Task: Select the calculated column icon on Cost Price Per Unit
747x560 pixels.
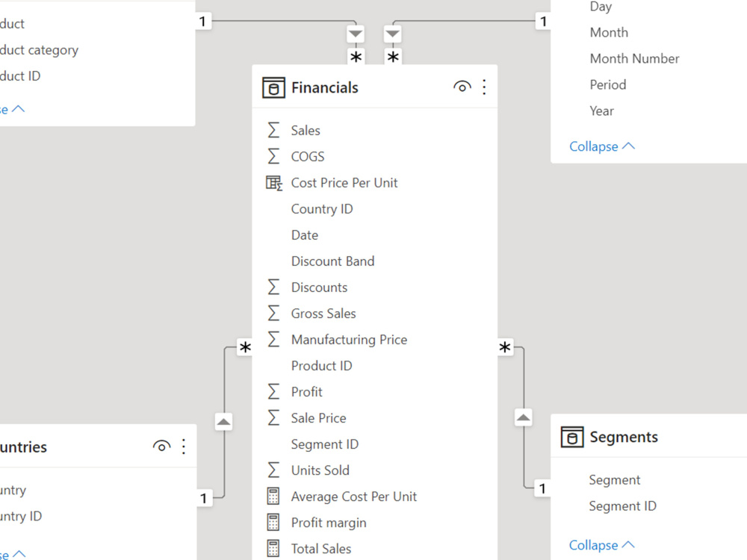Action: pyautogui.click(x=274, y=182)
